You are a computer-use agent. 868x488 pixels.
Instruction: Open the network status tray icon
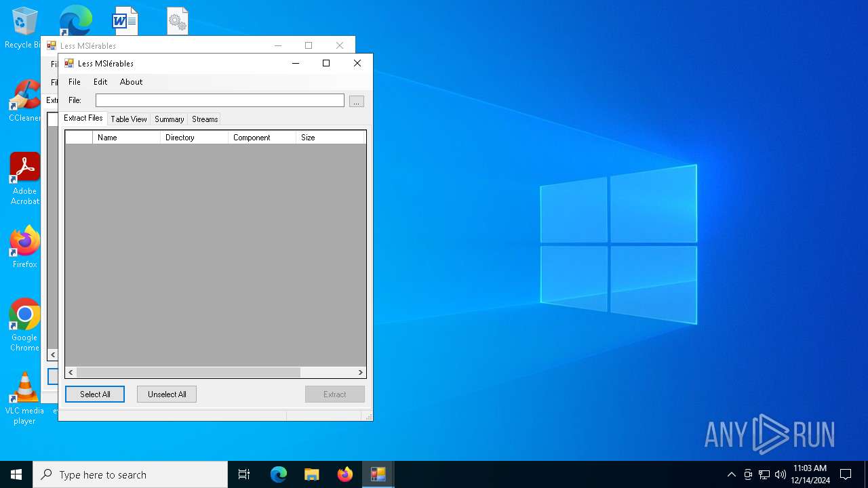pos(764,474)
